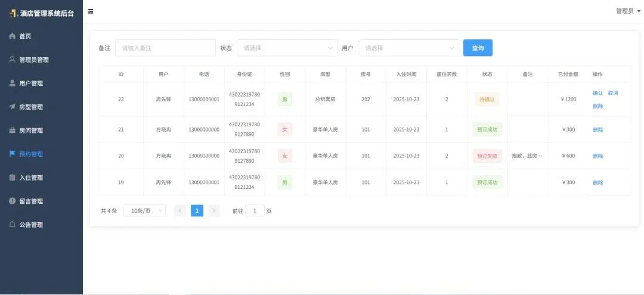Screen dimensions: 644x295
Task: Click the alert icon beside 留言管理
Action: pos(13,201)
